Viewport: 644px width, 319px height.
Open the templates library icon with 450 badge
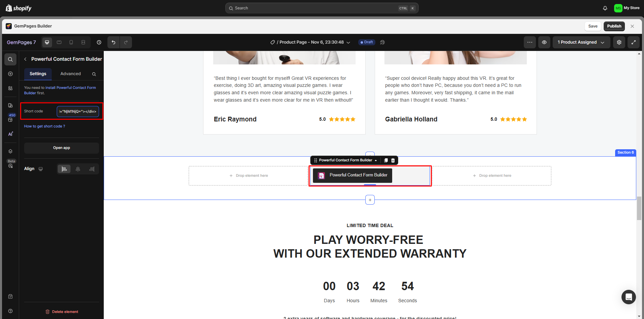pyautogui.click(x=10, y=118)
